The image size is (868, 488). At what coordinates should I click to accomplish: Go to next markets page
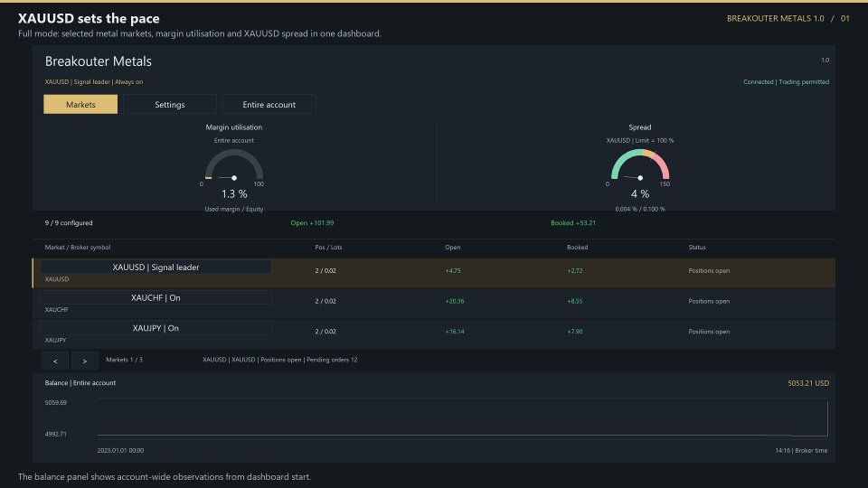pos(85,361)
